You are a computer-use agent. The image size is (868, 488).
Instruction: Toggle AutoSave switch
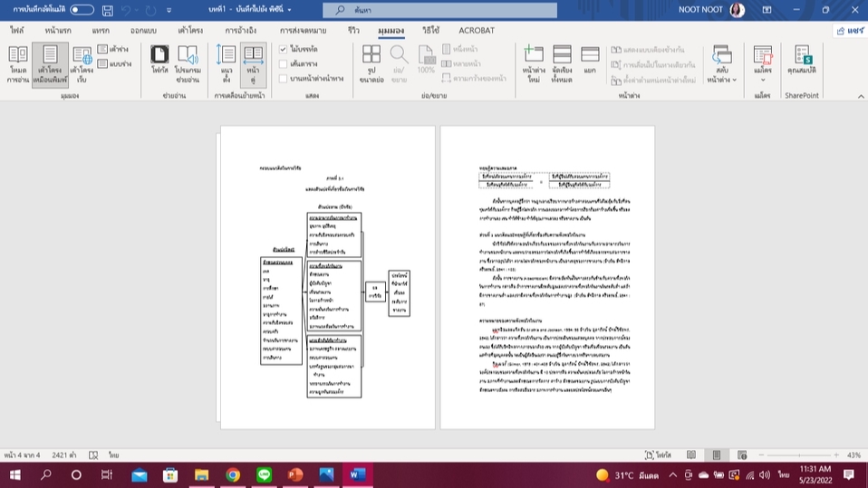(x=82, y=9)
